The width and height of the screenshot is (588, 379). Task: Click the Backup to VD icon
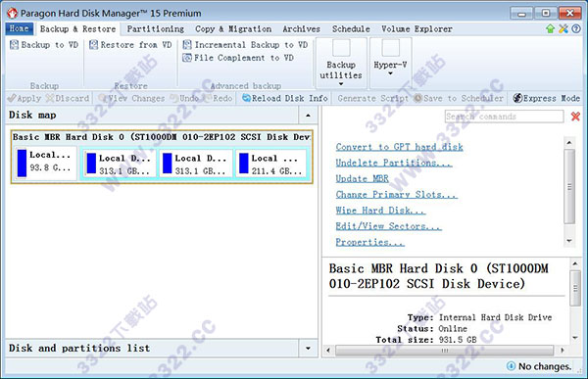pos(14,45)
